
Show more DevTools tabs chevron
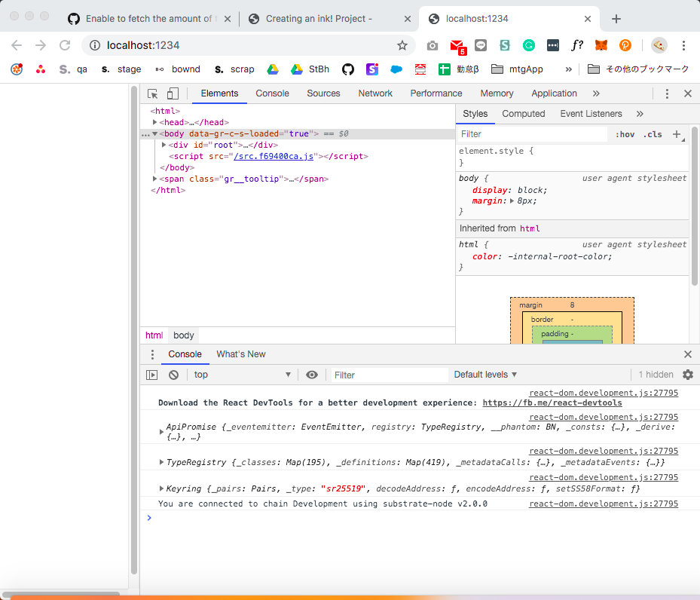[x=596, y=93]
